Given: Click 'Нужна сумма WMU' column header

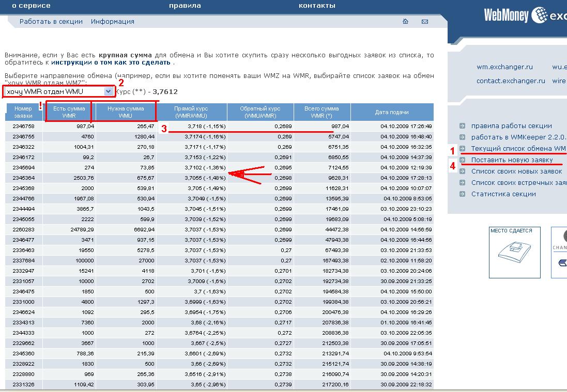Looking at the screenshot, I should pyautogui.click(x=126, y=112).
